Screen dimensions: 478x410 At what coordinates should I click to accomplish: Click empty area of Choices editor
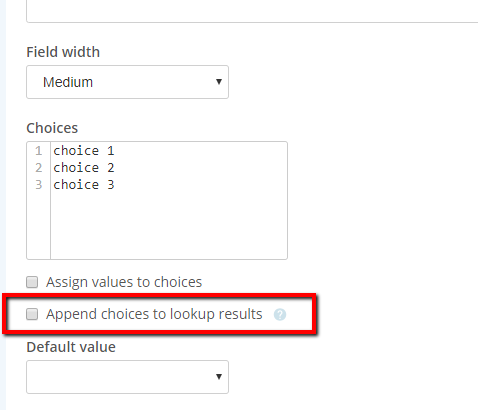tap(168, 227)
